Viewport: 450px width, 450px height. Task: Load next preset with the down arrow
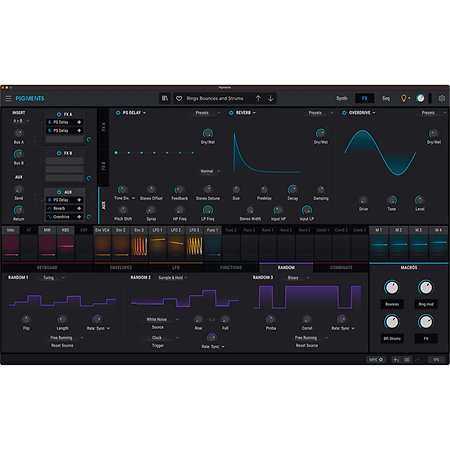tap(271, 98)
